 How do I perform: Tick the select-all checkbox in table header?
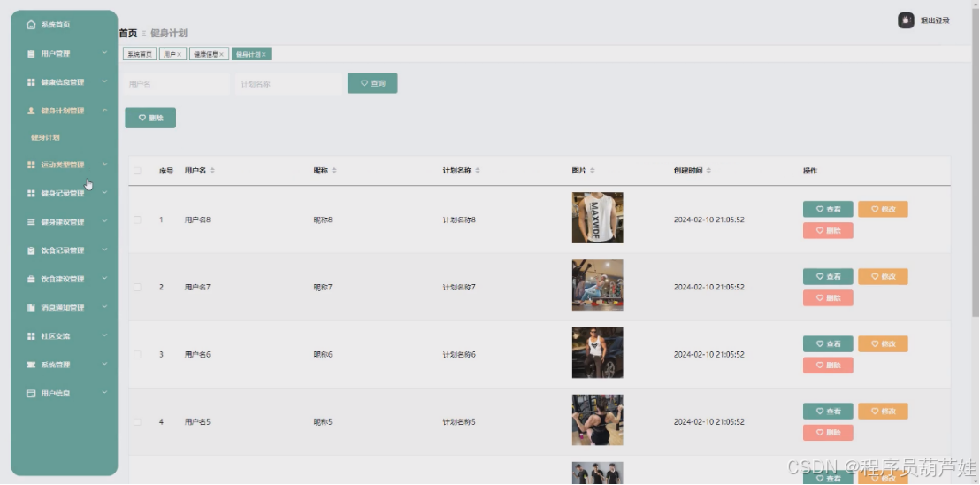tap(137, 171)
